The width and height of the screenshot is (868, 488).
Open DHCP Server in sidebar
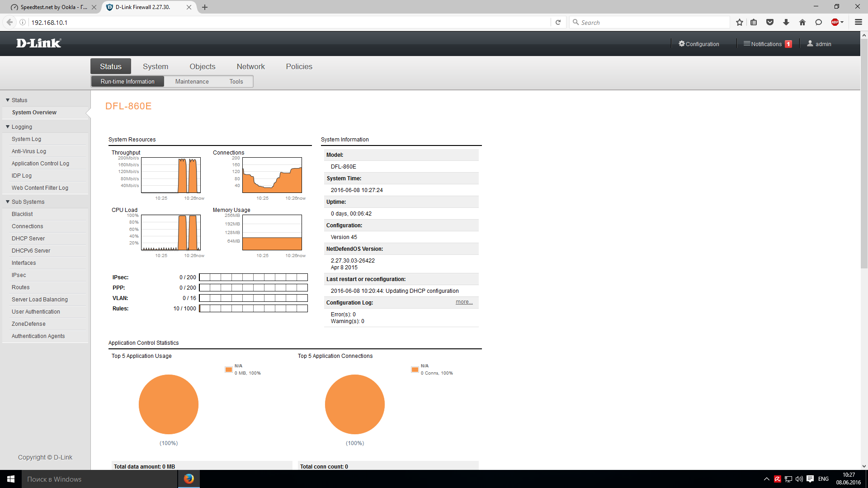click(x=28, y=238)
